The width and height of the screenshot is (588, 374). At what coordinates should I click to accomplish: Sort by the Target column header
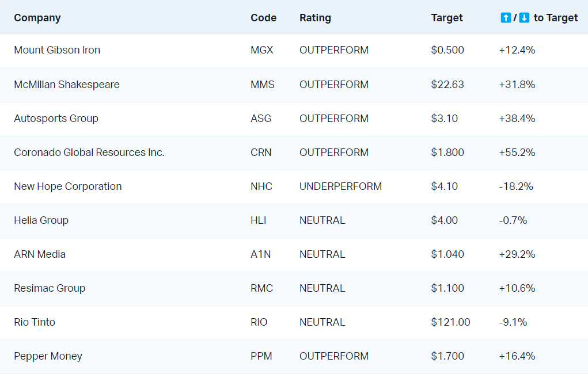click(446, 18)
